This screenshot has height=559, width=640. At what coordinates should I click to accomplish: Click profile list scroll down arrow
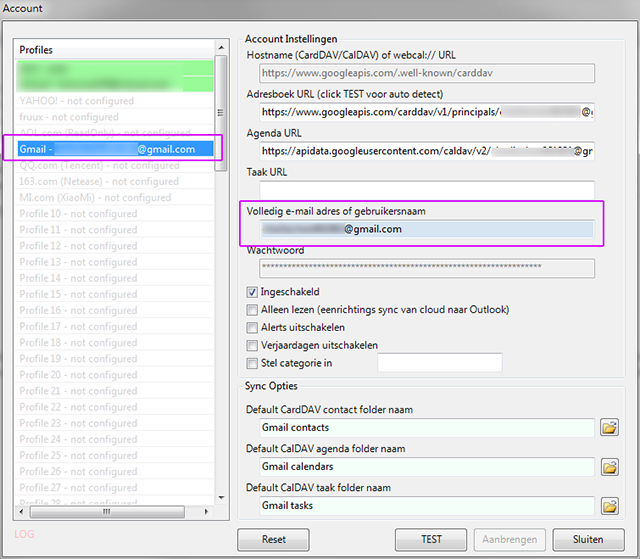tap(221, 497)
